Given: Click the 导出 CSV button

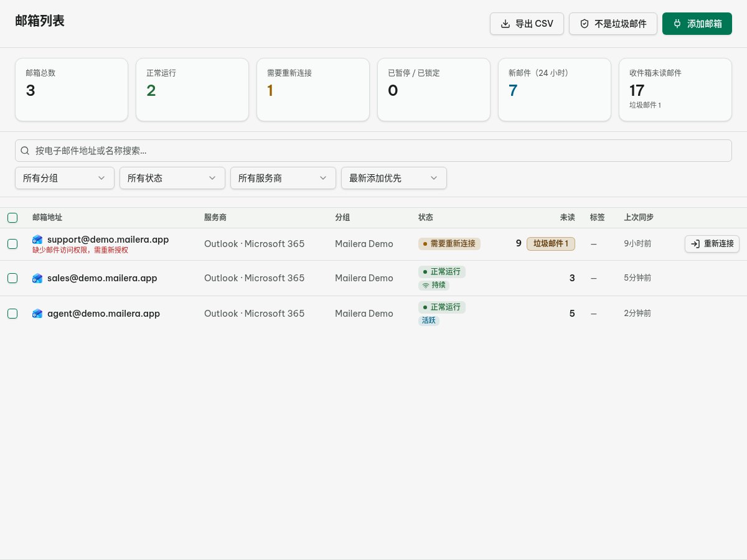Looking at the screenshot, I should coord(527,24).
